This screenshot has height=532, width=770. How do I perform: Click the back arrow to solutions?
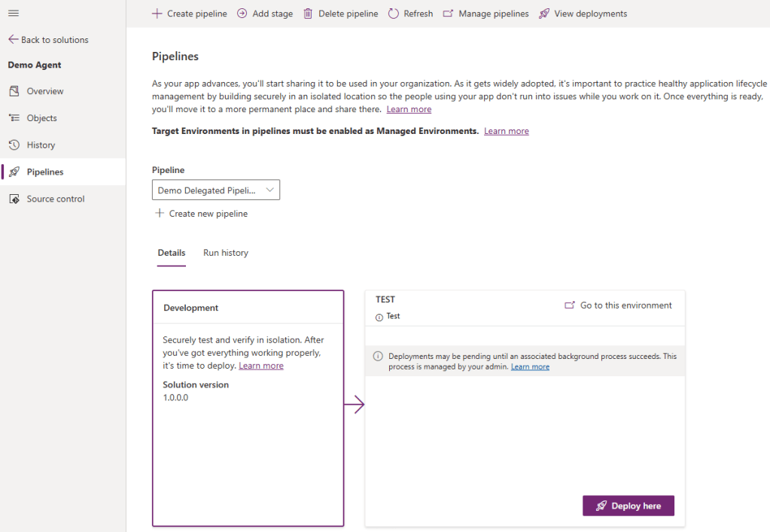tap(13, 40)
